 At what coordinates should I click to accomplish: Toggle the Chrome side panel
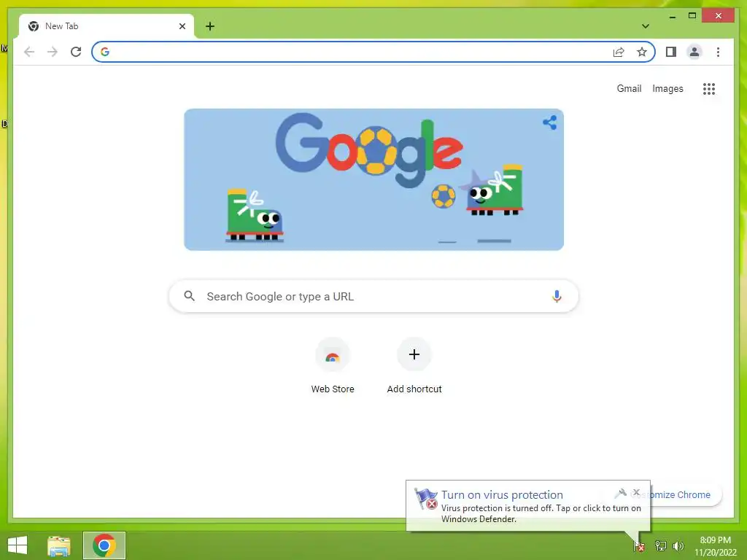pos(671,52)
